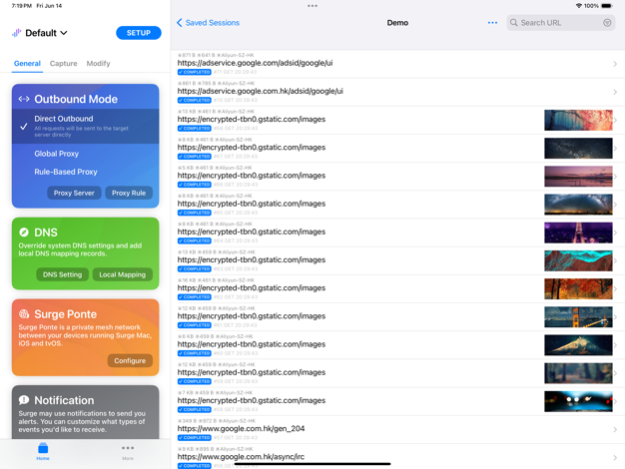Tap the Outbound Mode arrows icon
625x469 pixels.
(24, 99)
